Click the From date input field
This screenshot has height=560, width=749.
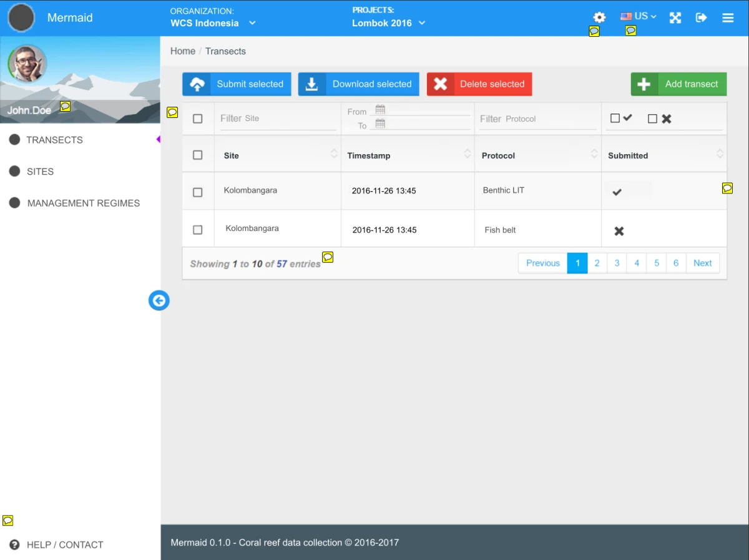[x=420, y=111]
